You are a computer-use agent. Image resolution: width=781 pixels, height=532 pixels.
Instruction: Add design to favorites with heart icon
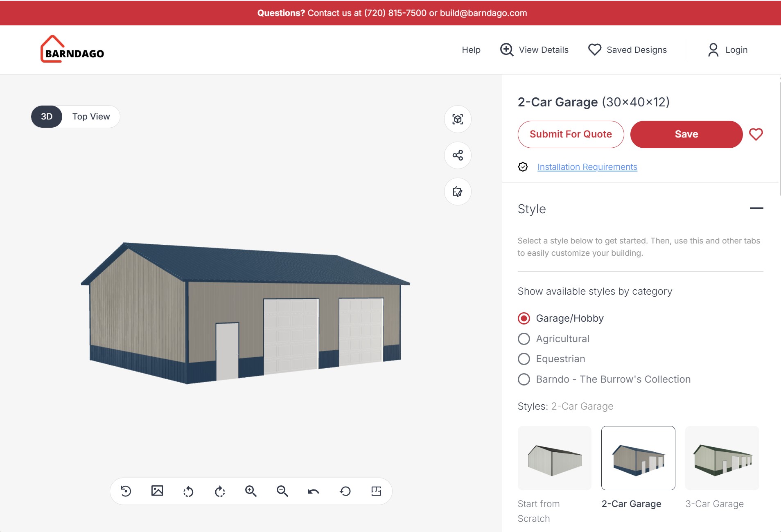coord(756,134)
